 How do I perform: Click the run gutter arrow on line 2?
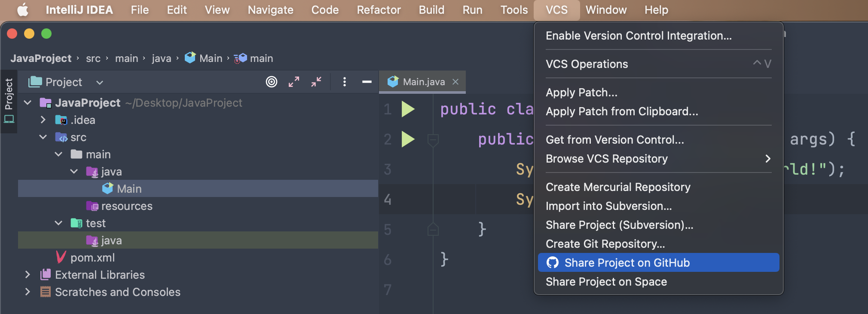point(408,139)
